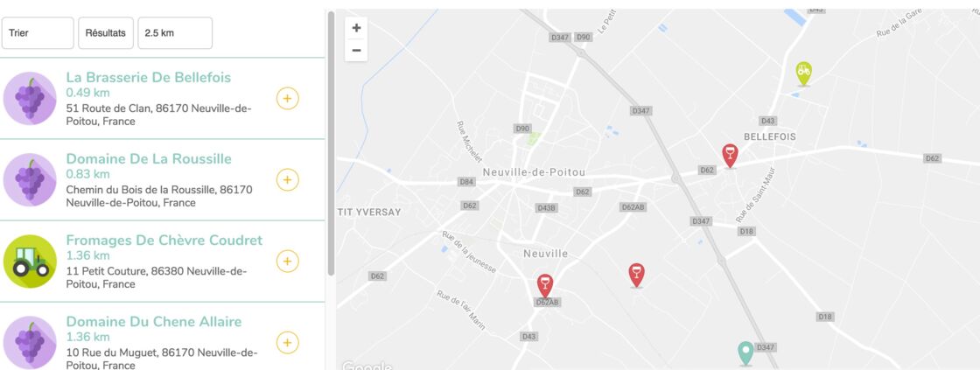Open La Brasserie De Bellefois listing
This screenshot has height=370, width=980.
(149, 78)
